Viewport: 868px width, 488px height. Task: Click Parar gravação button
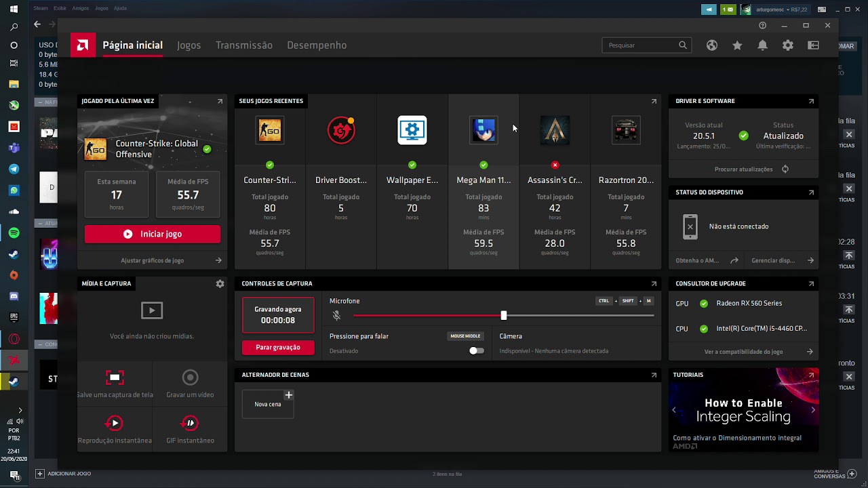tap(278, 347)
